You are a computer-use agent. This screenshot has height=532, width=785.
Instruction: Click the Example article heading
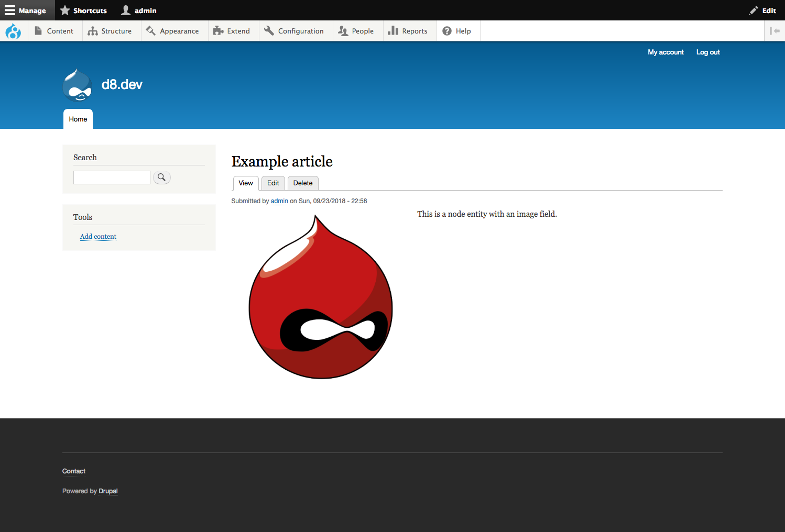point(282,161)
